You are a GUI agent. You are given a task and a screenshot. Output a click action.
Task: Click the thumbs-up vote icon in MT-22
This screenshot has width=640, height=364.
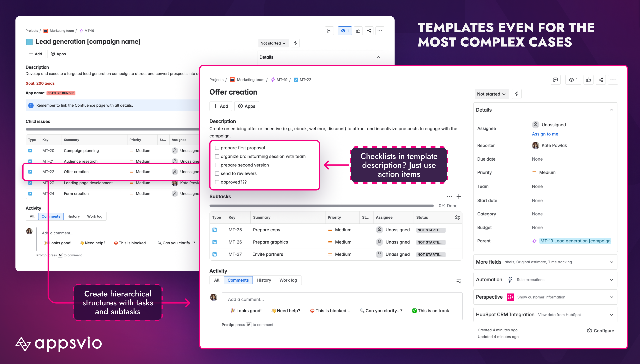tap(588, 80)
